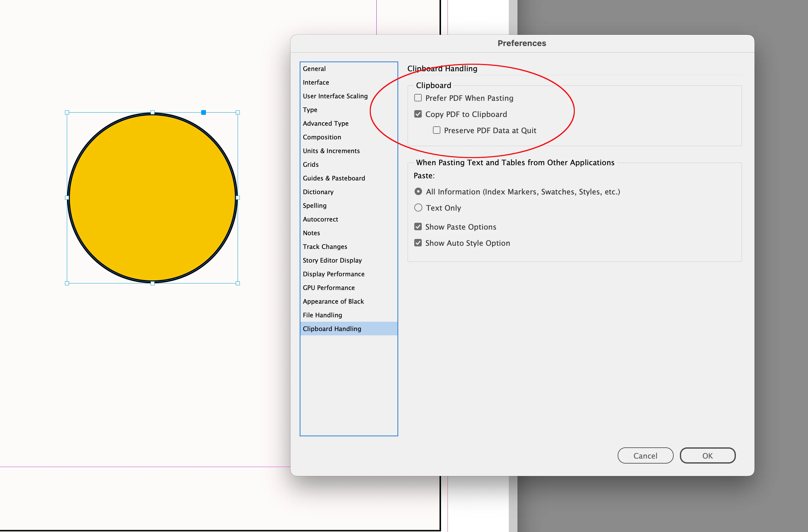Select Guides & Pasteboard category
The height and width of the screenshot is (532, 808).
click(x=334, y=178)
